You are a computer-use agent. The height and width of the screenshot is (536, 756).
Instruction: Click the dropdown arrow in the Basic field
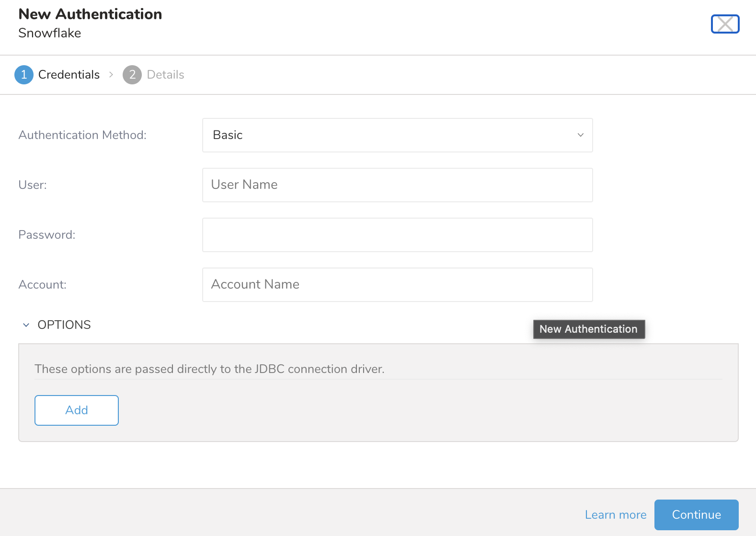pos(580,135)
